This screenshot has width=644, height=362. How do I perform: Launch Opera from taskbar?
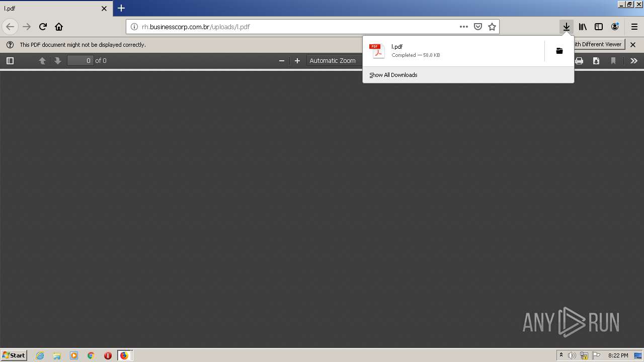(x=108, y=355)
